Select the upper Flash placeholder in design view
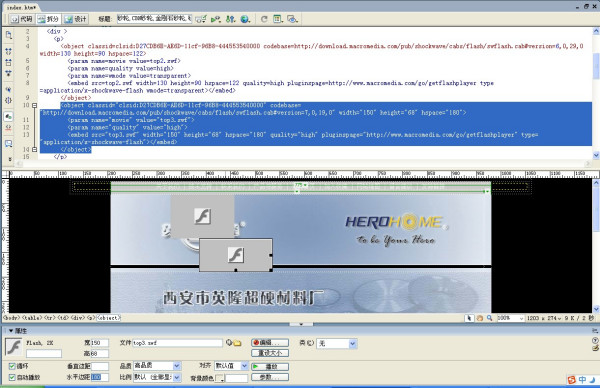The image size is (600, 388). pyautogui.click(x=202, y=217)
